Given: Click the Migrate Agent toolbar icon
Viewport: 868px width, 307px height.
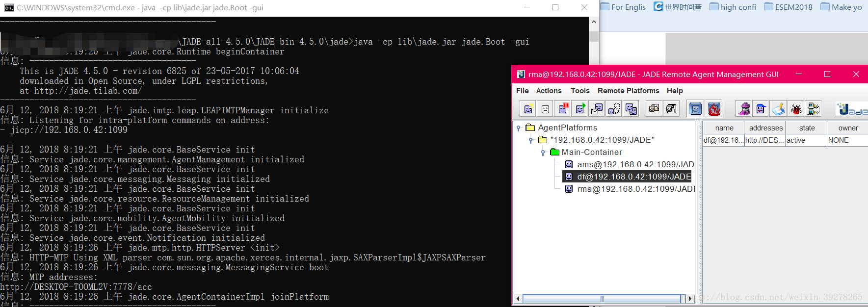Looking at the screenshot, I should [x=614, y=109].
